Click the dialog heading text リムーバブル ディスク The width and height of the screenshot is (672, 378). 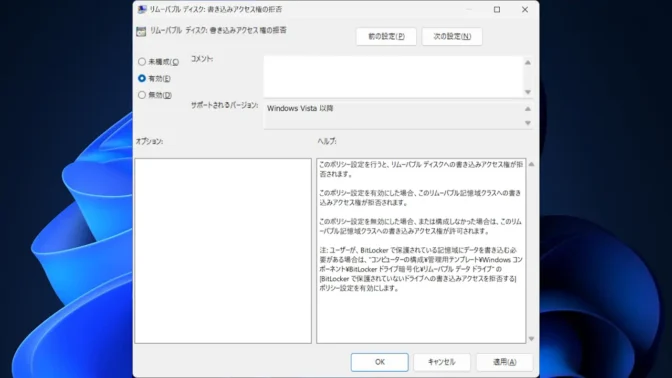218,30
